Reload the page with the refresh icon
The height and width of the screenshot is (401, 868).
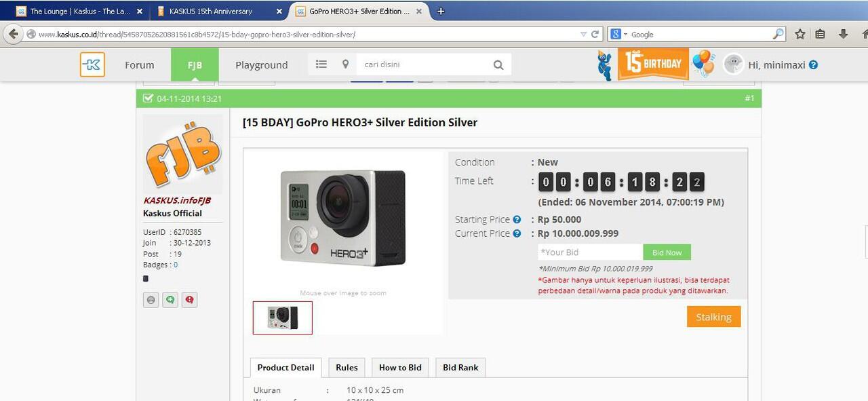(x=595, y=34)
